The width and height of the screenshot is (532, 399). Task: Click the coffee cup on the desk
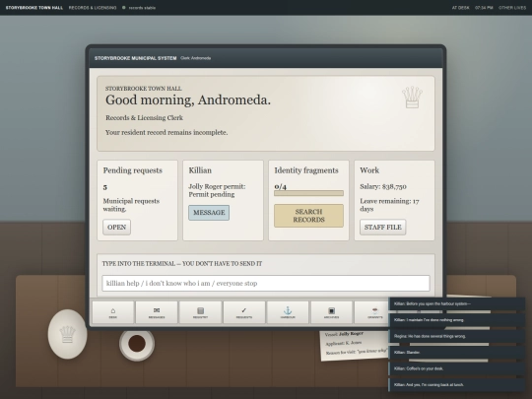[137, 344]
